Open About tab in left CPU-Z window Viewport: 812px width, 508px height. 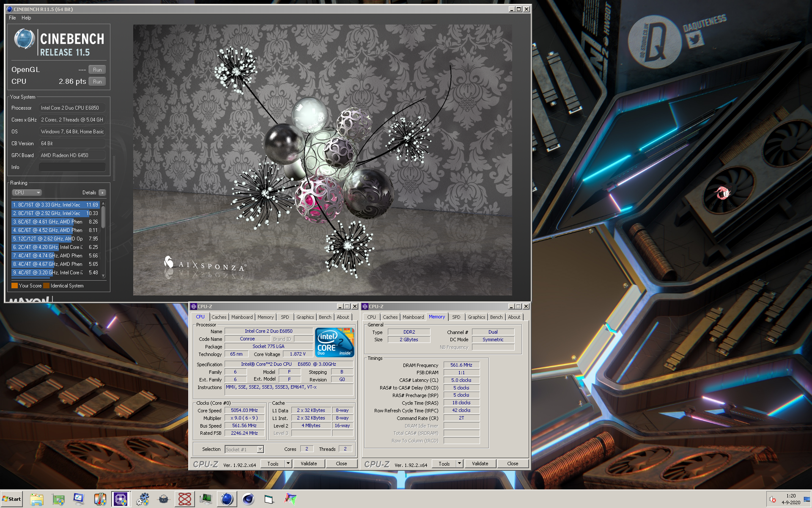(x=343, y=317)
